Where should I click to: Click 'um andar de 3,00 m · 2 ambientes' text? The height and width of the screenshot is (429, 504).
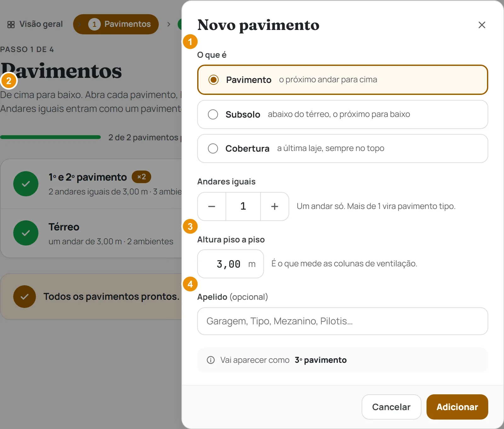click(111, 241)
